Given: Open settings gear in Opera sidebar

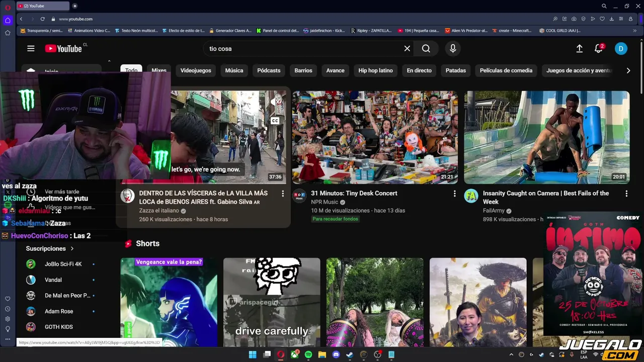Looking at the screenshot, I should tap(8, 319).
